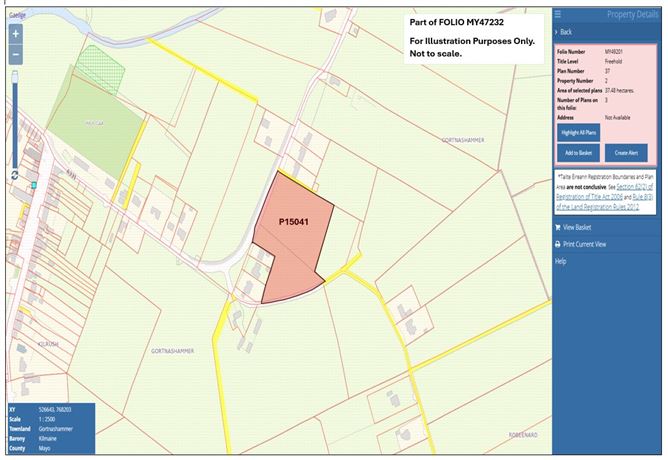Viewport: 668px width, 460px height.
Task: Zoom out with the minus button
Action: (x=15, y=54)
